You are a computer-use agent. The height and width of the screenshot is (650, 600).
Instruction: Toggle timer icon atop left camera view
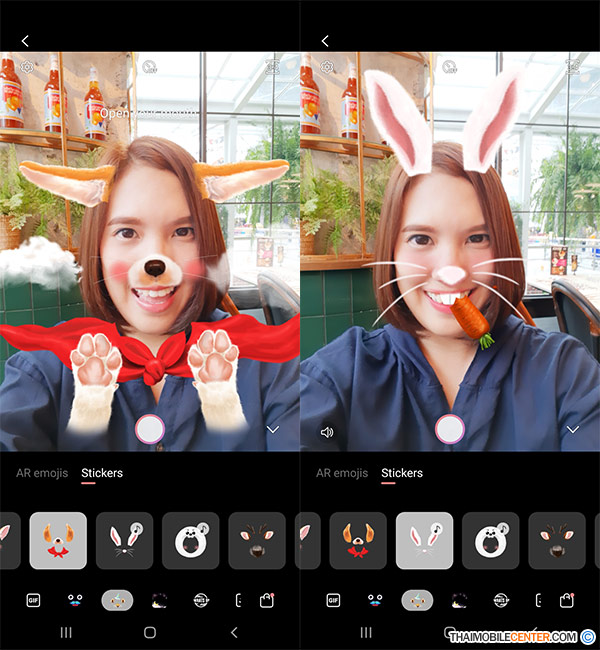click(149, 67)
